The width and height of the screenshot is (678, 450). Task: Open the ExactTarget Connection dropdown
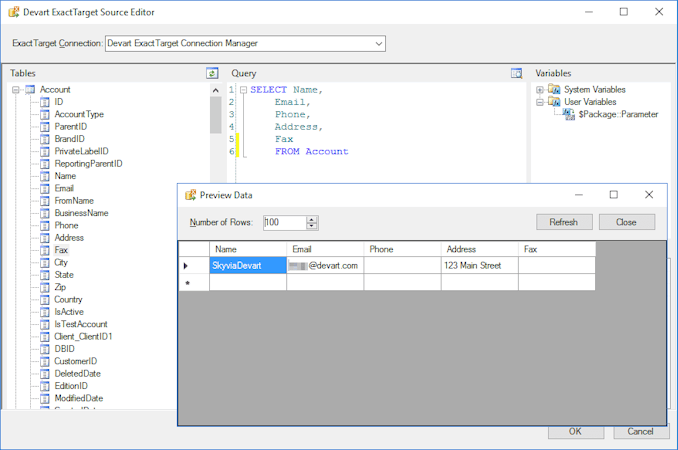(x=378, y=44)
